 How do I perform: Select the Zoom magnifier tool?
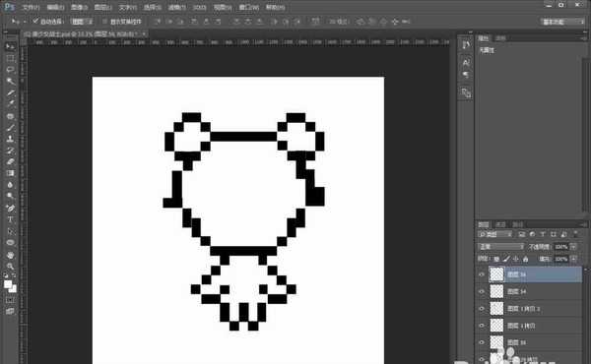11,267
